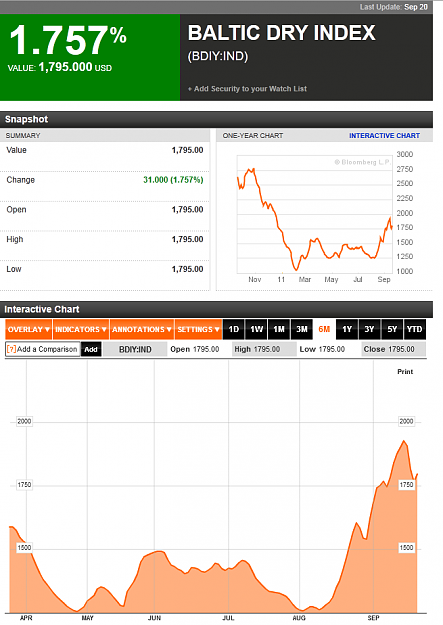443x625 pixels.
Task: Switch chart to 1M range
Action: (279, 329)
